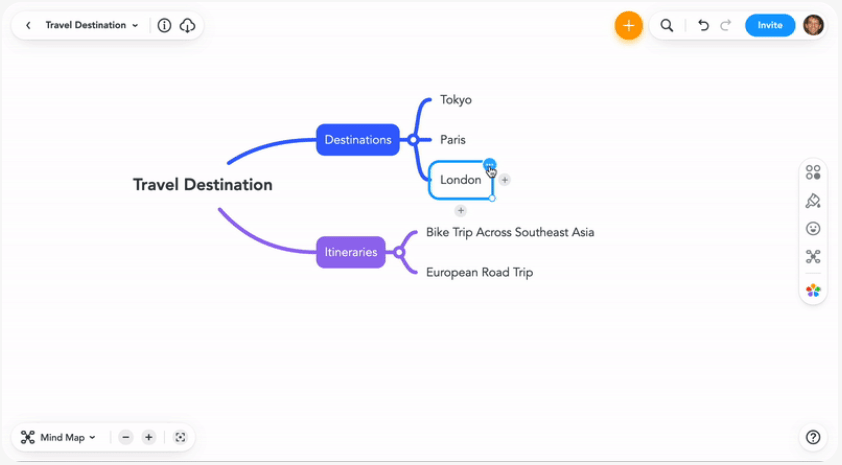The image size is (842, 465).
Task: Undo the last action
Action: 703,25
